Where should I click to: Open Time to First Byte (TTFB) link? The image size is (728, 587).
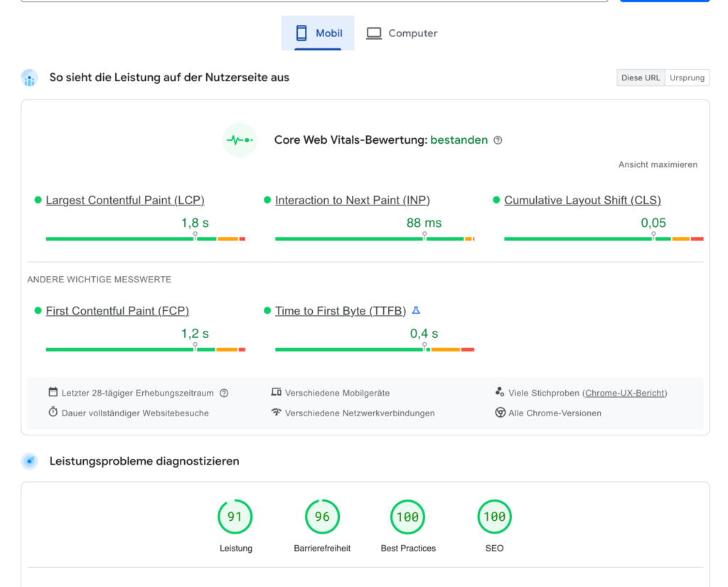point(341,311)
